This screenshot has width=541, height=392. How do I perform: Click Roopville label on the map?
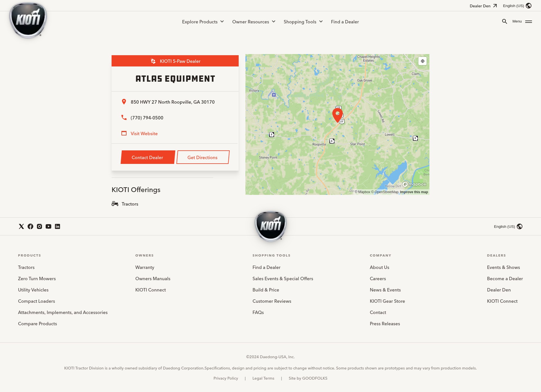(x=319, y=144)
